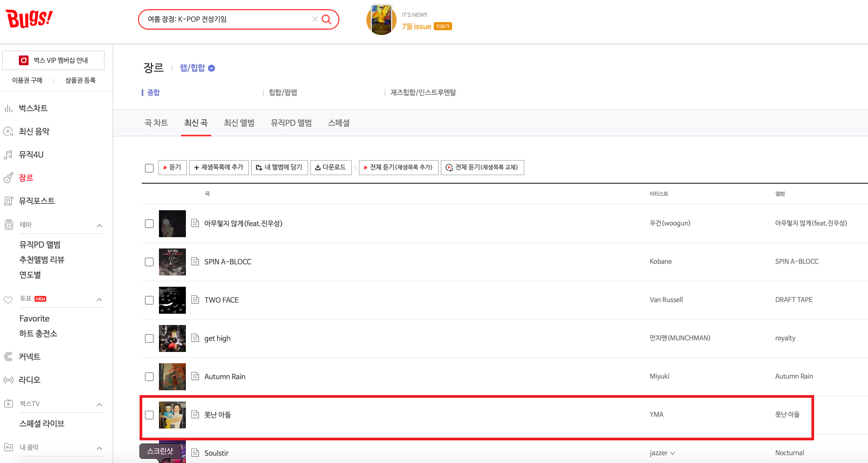Open the DRAFT TAPE album link
Screen dimensions: 868x463
[794, 300]
